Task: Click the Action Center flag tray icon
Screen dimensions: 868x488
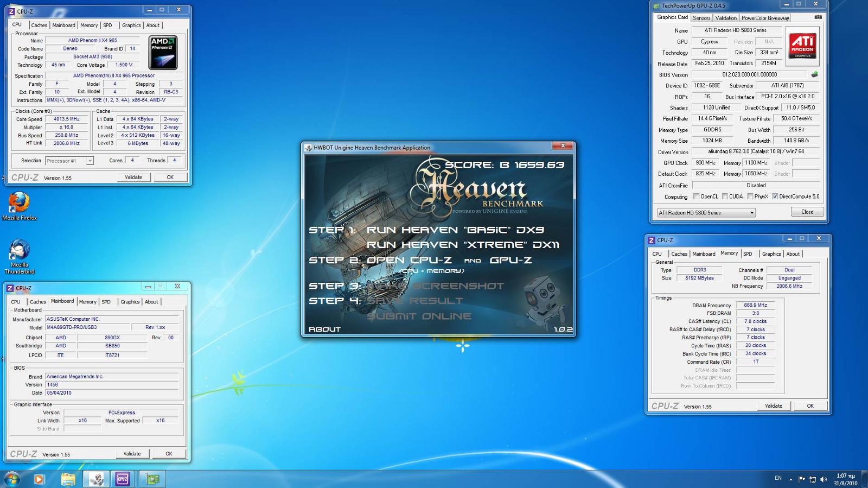Action: [802, 479]
